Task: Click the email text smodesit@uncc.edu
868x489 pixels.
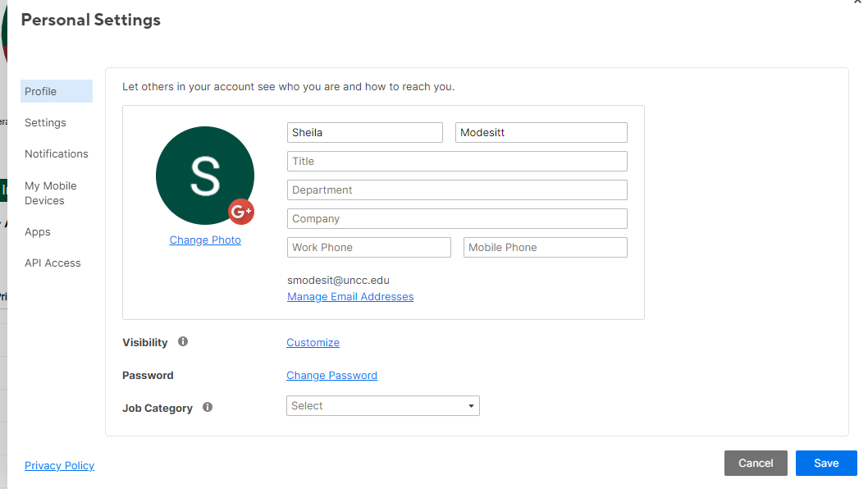Action: coord(338,281)
